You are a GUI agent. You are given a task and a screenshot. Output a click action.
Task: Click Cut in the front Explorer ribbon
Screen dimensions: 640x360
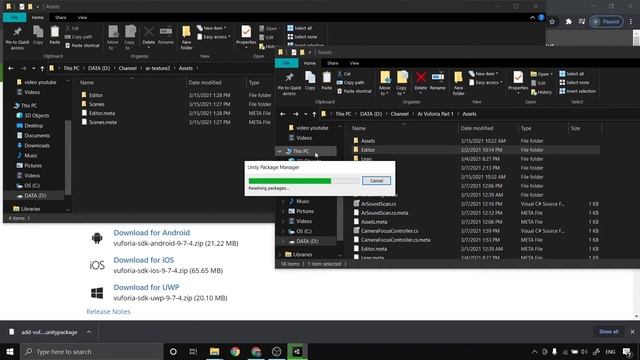click(x=344, y=74)
